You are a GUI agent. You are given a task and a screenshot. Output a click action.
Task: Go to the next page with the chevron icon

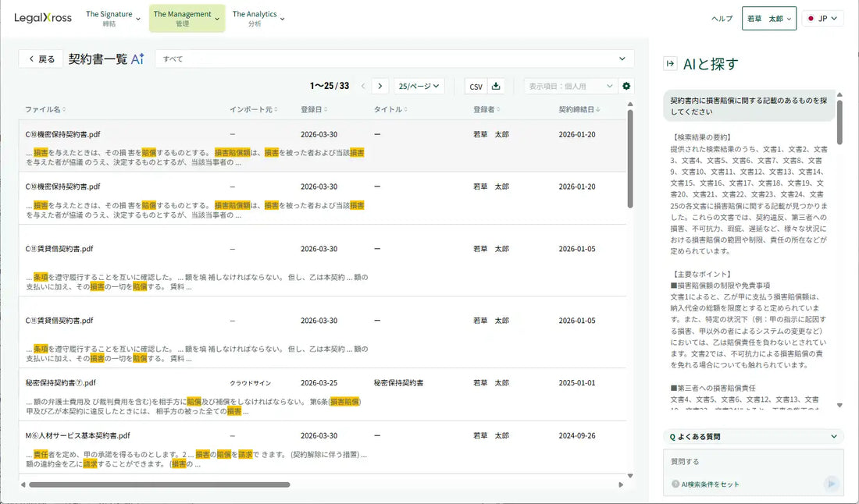tap(380, 86)
